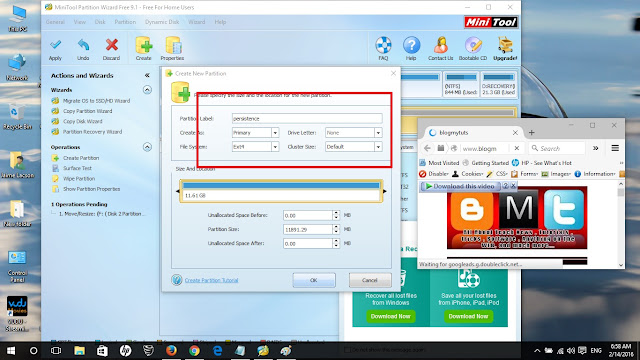Click the right handle of size bar

384,191
